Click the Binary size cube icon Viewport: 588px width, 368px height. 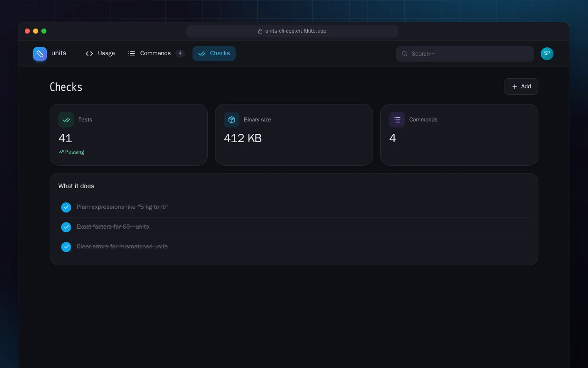(x=232, y=120)
